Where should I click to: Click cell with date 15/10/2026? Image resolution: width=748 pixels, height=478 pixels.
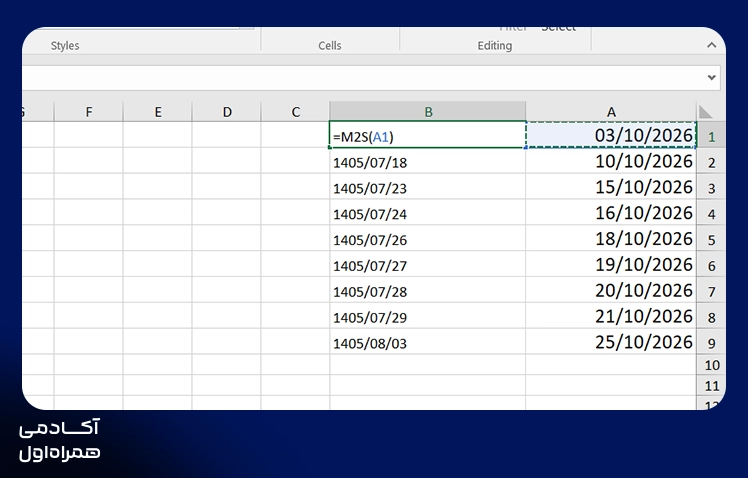(x=611, y=187)
